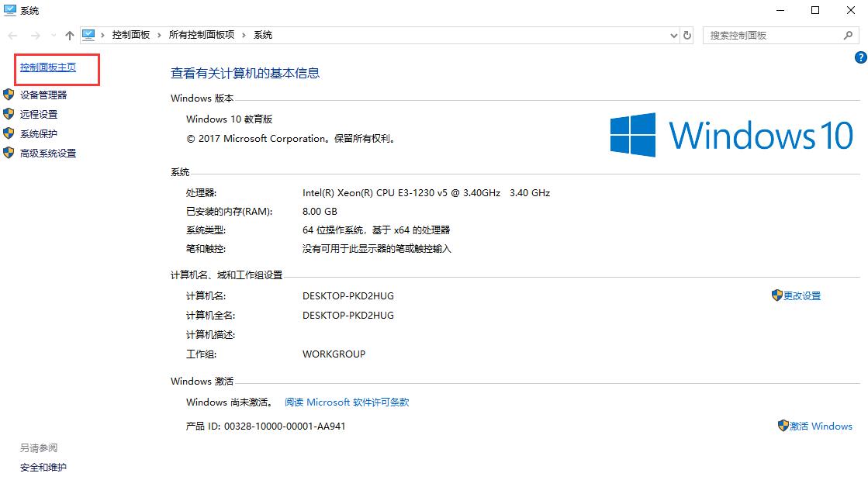868x487 pixels.
Task: Open 控制面板主页 link
Action: click(x=48, y=67)
